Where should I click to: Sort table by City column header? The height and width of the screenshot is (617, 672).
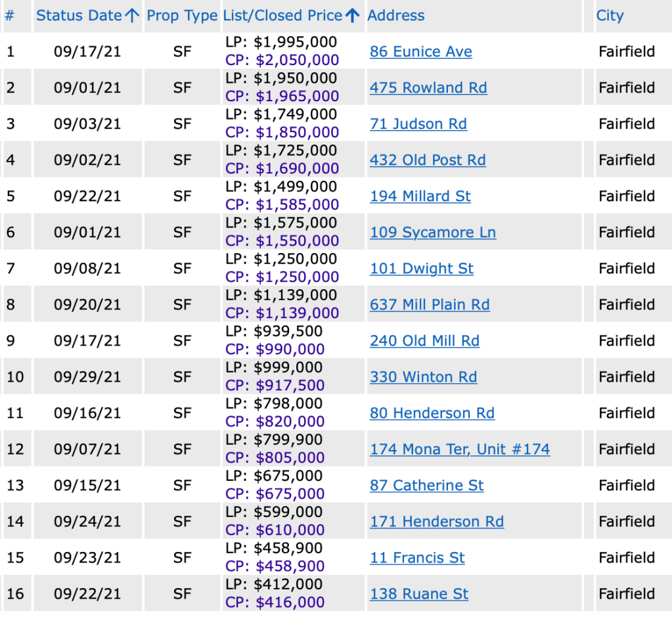pyautogui.click(x=610, y=16)
